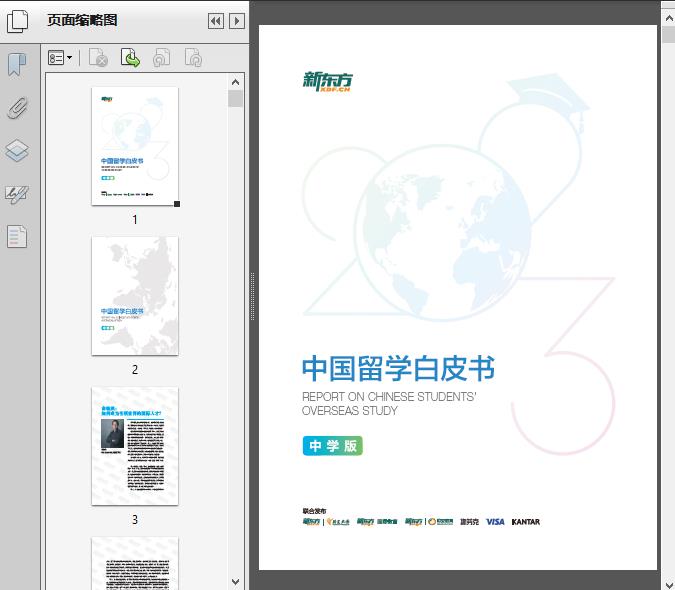This screenshot has width=675, height=590.
Task: Click thumbnail page number label 1
Action: tap(135, 220)
